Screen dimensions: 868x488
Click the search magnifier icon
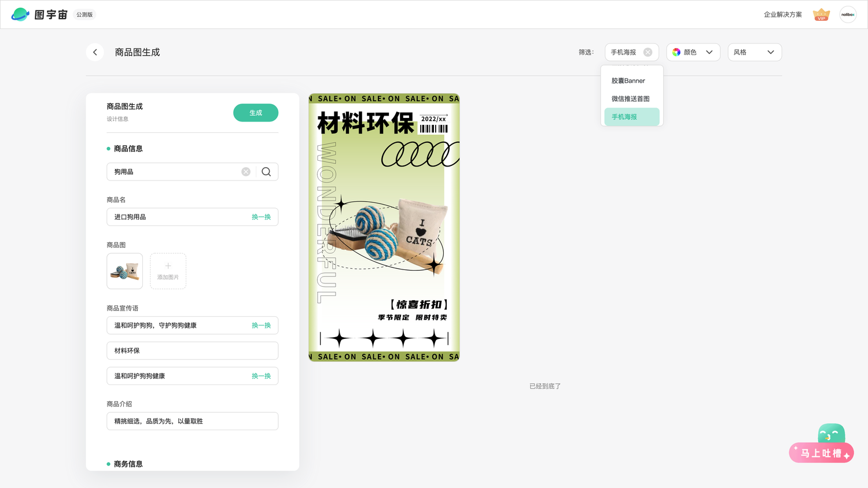pos(266,172)
